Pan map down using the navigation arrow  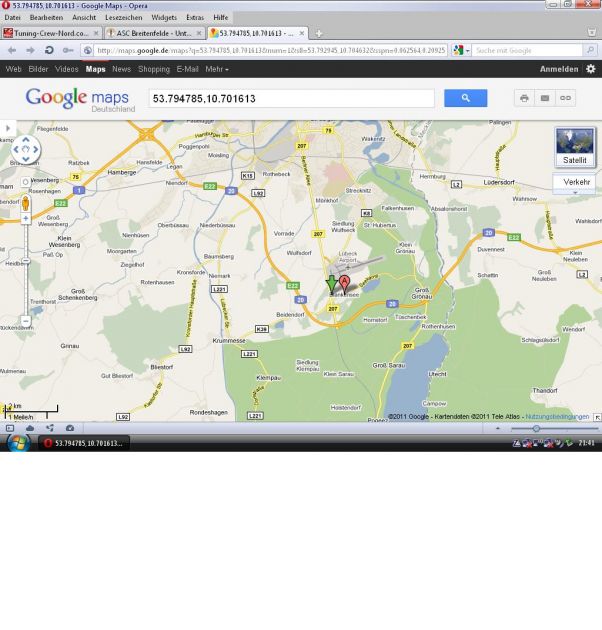[26, 159]
